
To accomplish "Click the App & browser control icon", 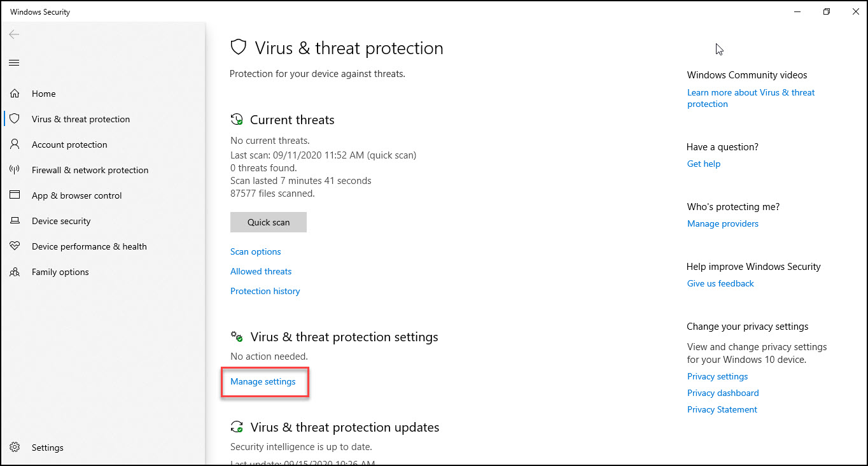I will (14, 195).
